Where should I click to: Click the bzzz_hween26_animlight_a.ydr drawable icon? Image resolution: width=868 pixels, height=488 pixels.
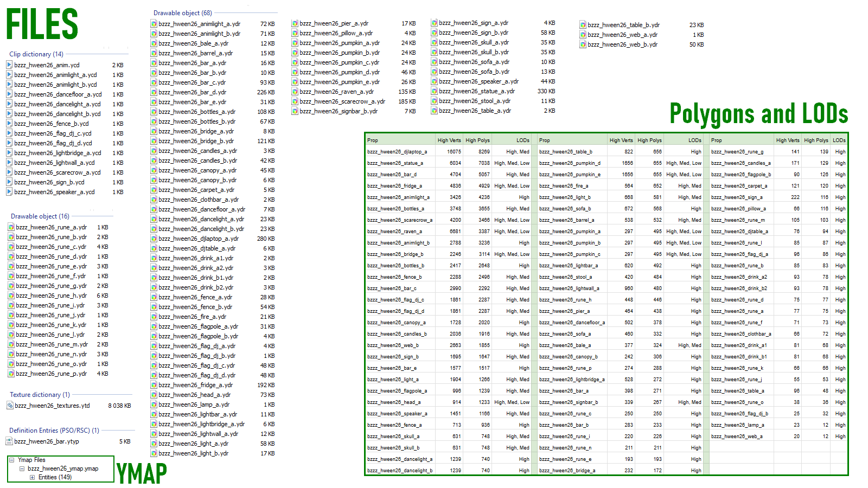point(154,24)
